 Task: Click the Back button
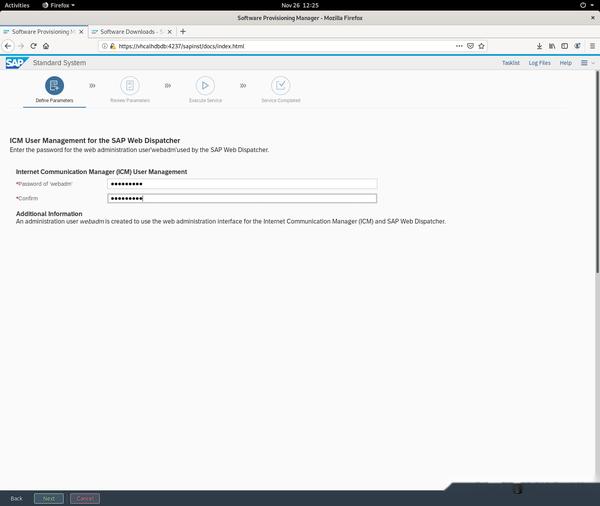16,498
